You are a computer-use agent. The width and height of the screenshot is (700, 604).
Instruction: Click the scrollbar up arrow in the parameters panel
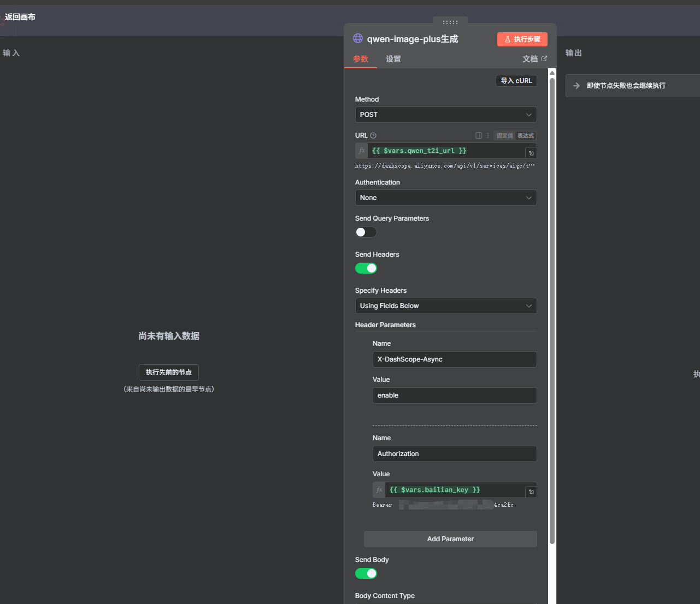point(552,73)
